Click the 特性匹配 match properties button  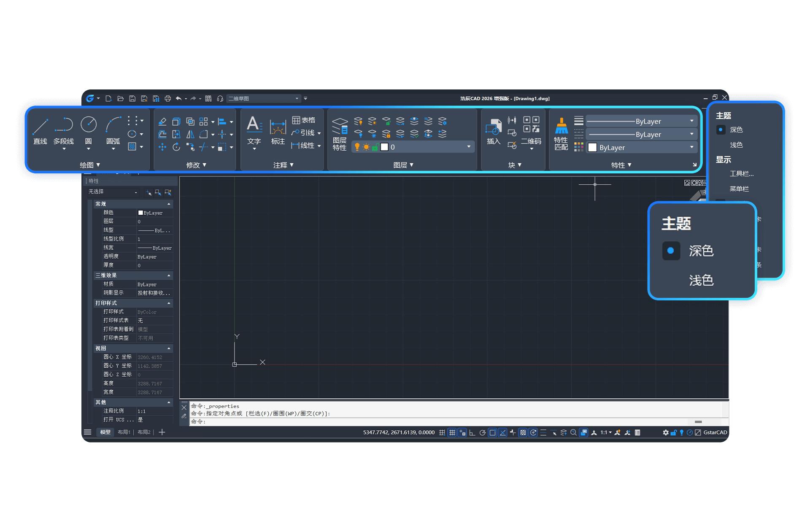561,134
